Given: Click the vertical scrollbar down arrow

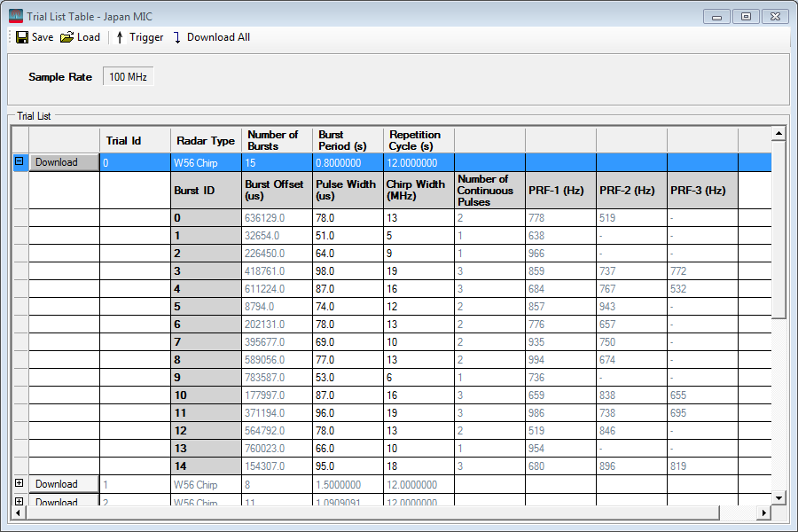Looking at the screenshot, I should coord(778,497).
